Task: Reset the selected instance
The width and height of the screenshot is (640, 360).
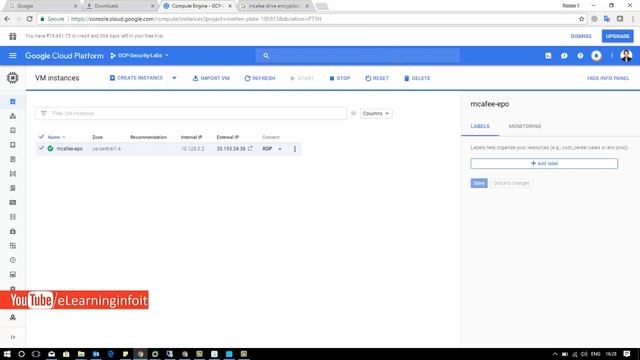Action: (377, 78)
